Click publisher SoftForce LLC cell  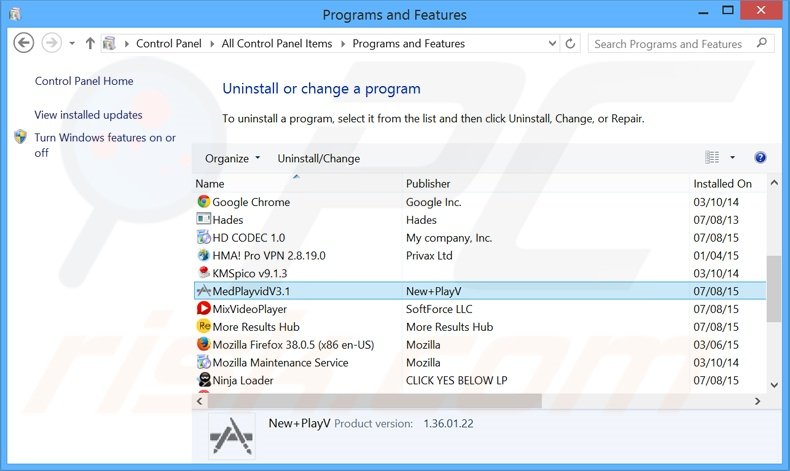point(439,309)
